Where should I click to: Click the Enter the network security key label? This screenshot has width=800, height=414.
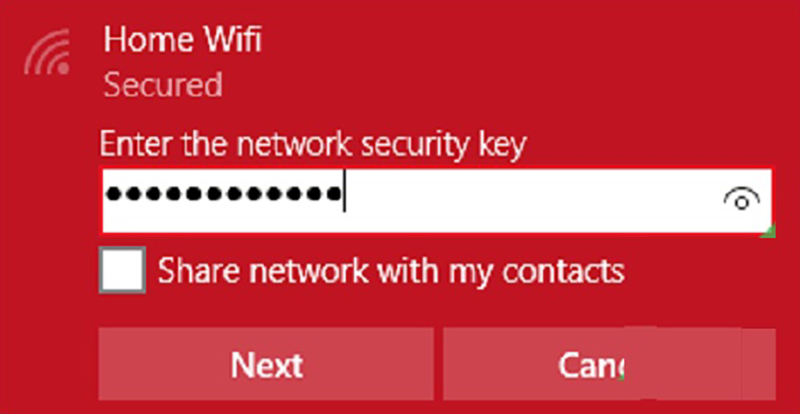tap(312, 144)
